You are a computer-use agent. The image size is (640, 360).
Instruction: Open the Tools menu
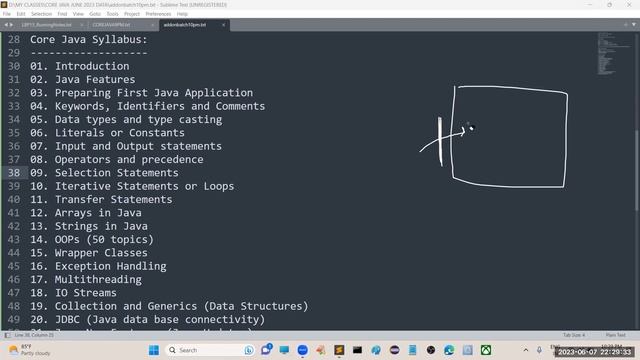(113, 14)
